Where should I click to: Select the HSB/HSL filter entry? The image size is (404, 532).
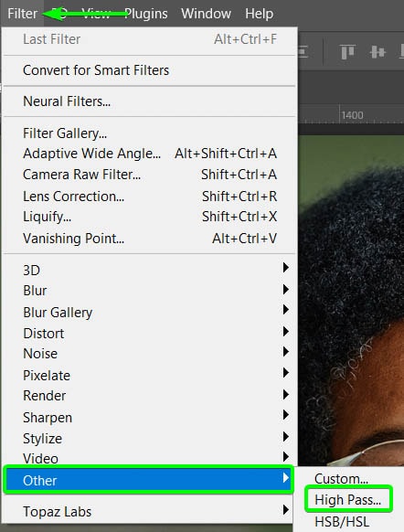click(x=342, y=521)
